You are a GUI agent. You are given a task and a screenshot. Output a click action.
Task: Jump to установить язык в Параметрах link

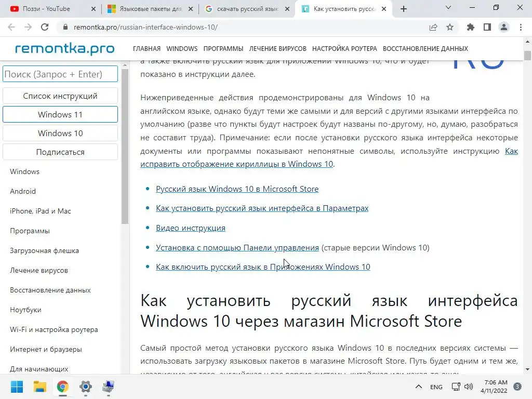[262, 208]
